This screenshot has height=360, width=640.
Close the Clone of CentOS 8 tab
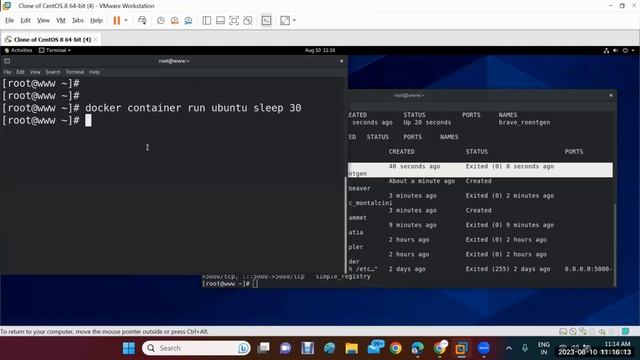96,40
